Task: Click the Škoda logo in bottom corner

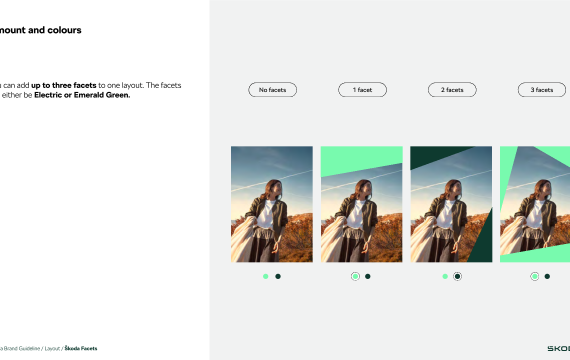Action: coord(559,348)
